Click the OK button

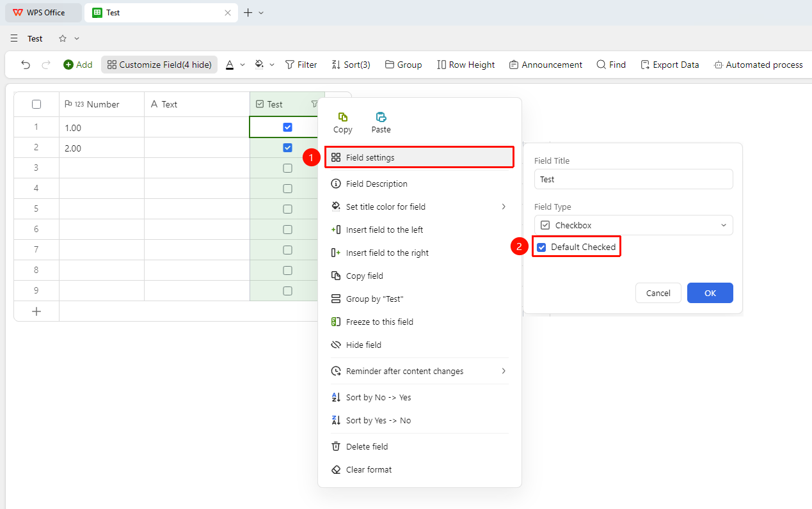pyautogui.click(x=710, y=293)
